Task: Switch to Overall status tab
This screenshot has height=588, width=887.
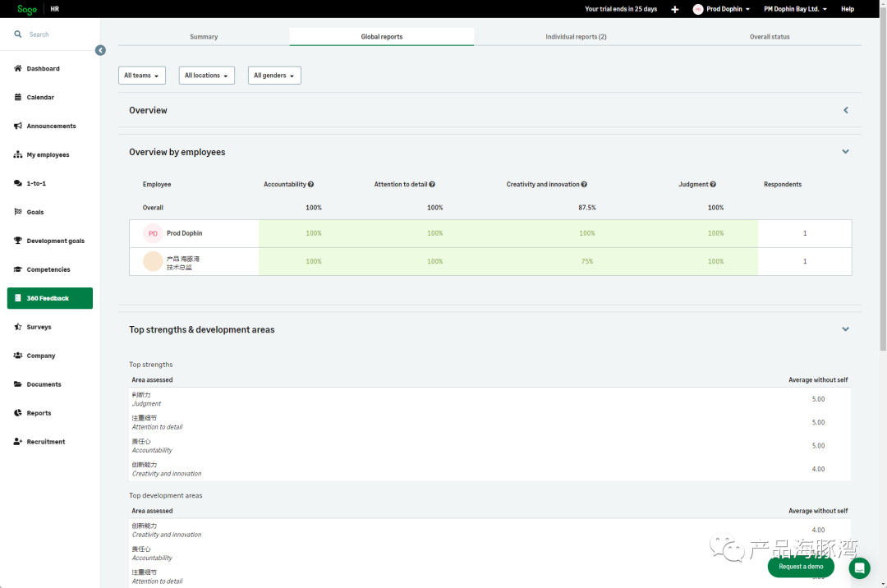Action: tap(770, 37)
